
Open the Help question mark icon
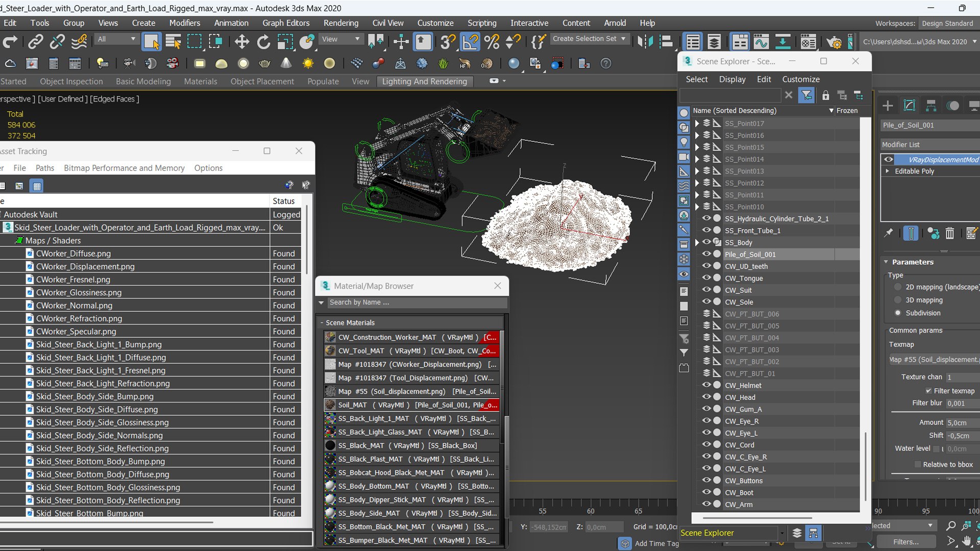click(606, 63)
